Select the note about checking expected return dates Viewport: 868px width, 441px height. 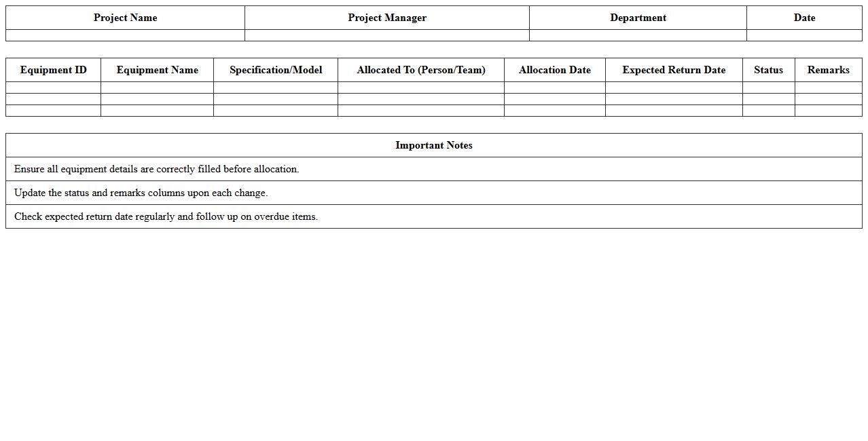click(x=433, y=216)
